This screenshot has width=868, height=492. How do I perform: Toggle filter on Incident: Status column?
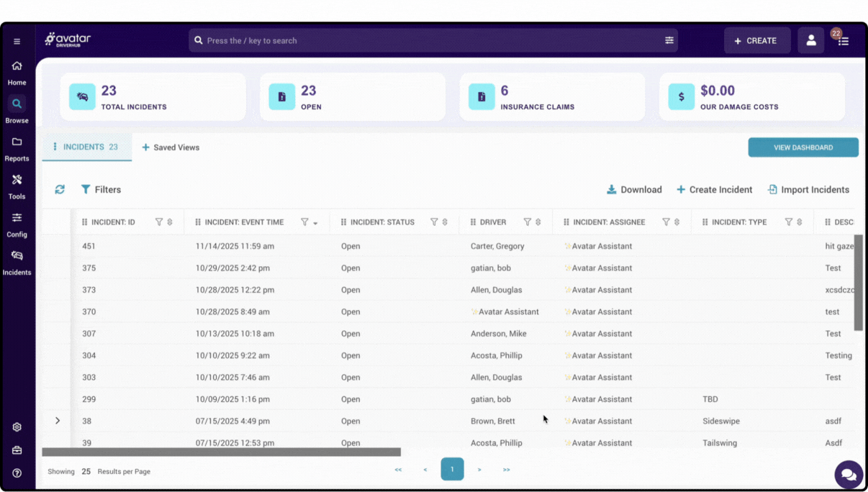pos(434,222)
